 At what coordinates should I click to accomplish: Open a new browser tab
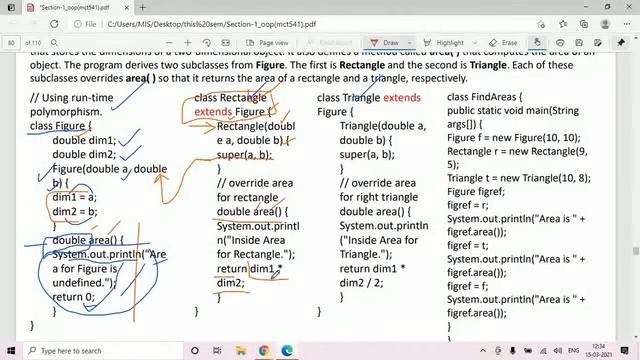142,7
